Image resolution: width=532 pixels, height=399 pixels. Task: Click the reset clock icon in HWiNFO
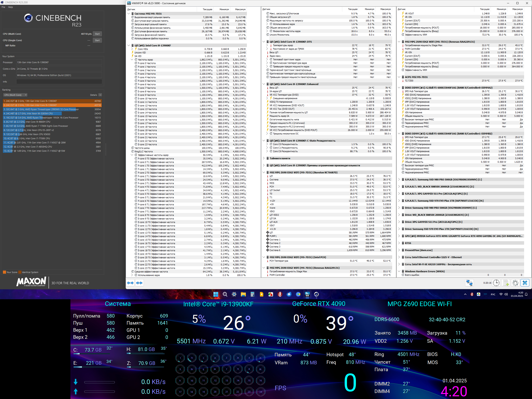click(x=496, y=283)
